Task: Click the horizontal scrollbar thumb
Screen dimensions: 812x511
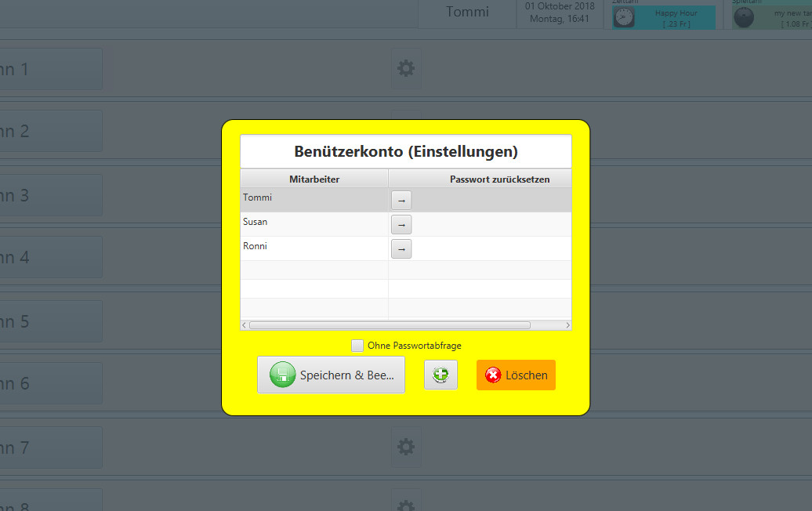Action: click(390, 324)
